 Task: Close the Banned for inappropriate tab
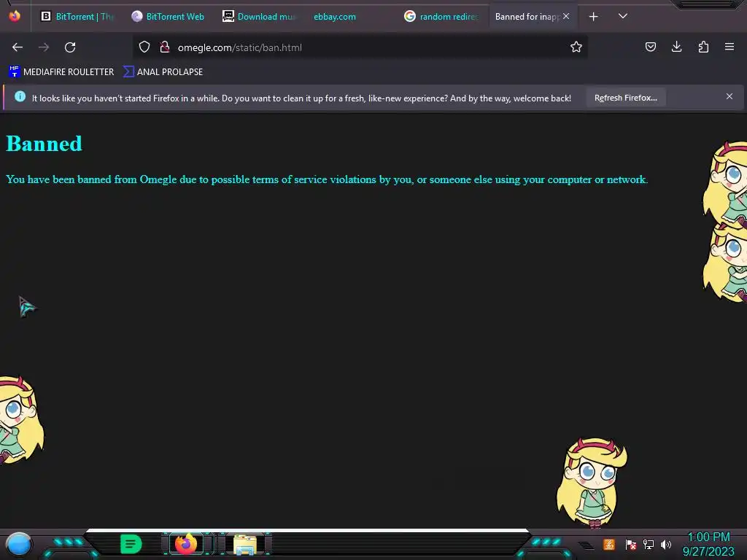tap(566, 16)
